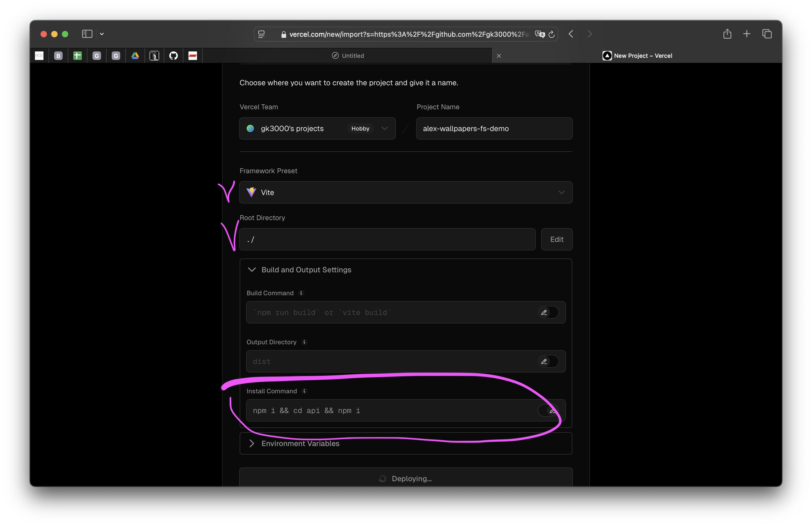
Task: Toggle the Safari sidebar
Action: [x=87, y=34]
